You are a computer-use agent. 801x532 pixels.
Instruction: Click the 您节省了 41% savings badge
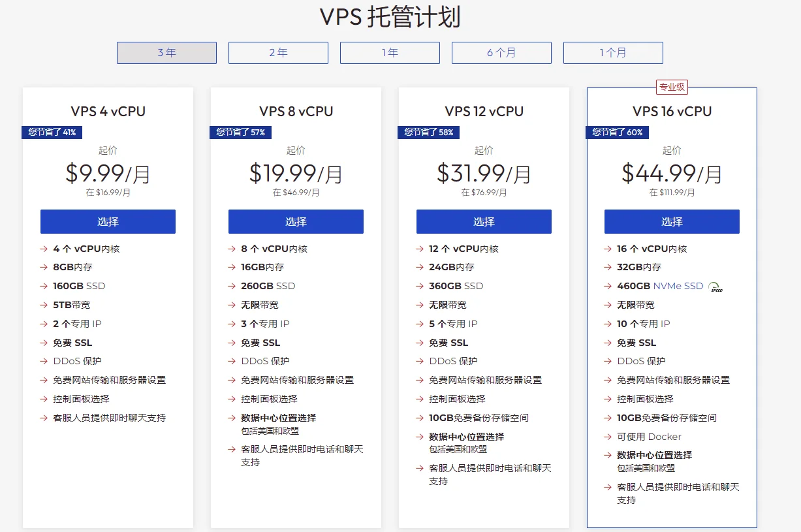pyautogui.click(x=52, y=132)
